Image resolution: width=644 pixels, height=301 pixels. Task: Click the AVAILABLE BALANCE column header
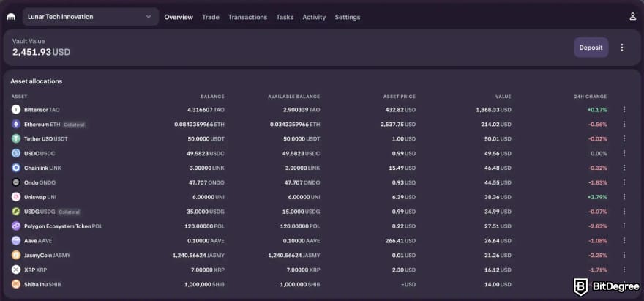[x=293, y=97]
